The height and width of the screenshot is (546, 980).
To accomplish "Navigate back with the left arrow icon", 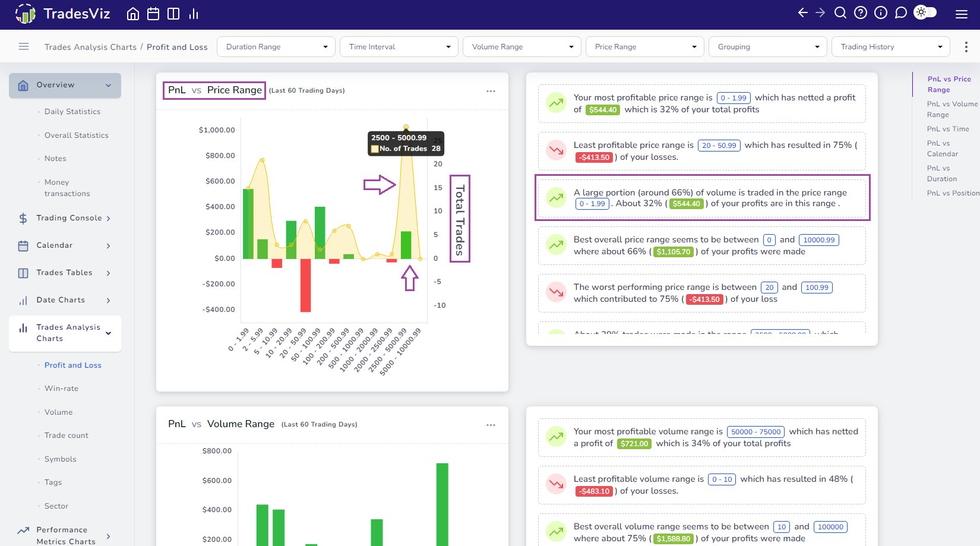I will (803, 12).
